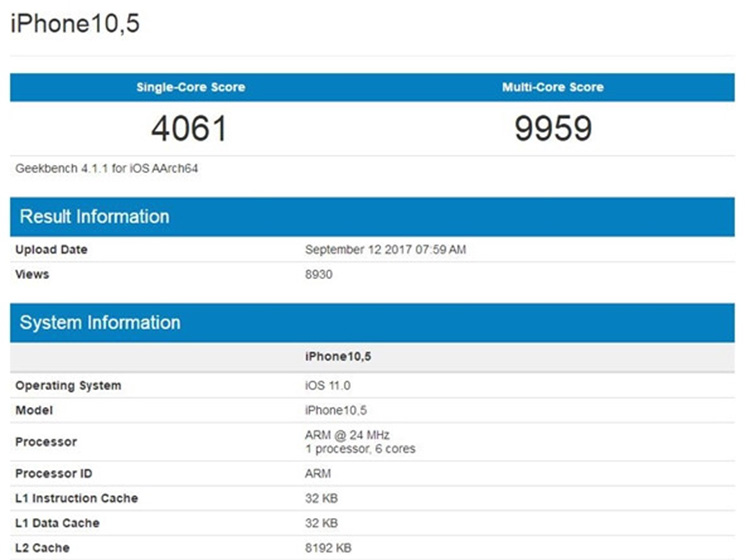The image size is (750, 560).
Task: Click the L1 Data Cache label
Action: 57,523
